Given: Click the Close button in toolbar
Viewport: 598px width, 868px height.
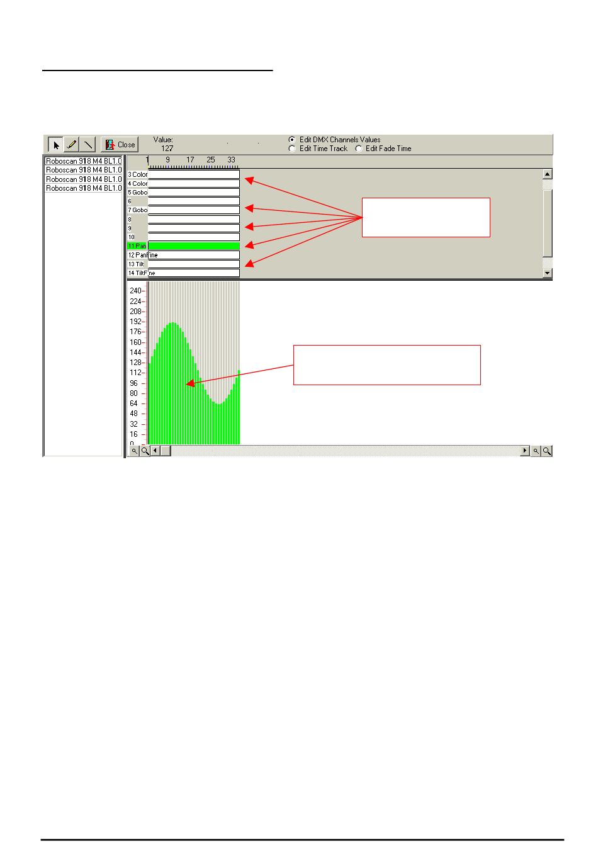Looking at the screenshot, I should click(120, 145).
